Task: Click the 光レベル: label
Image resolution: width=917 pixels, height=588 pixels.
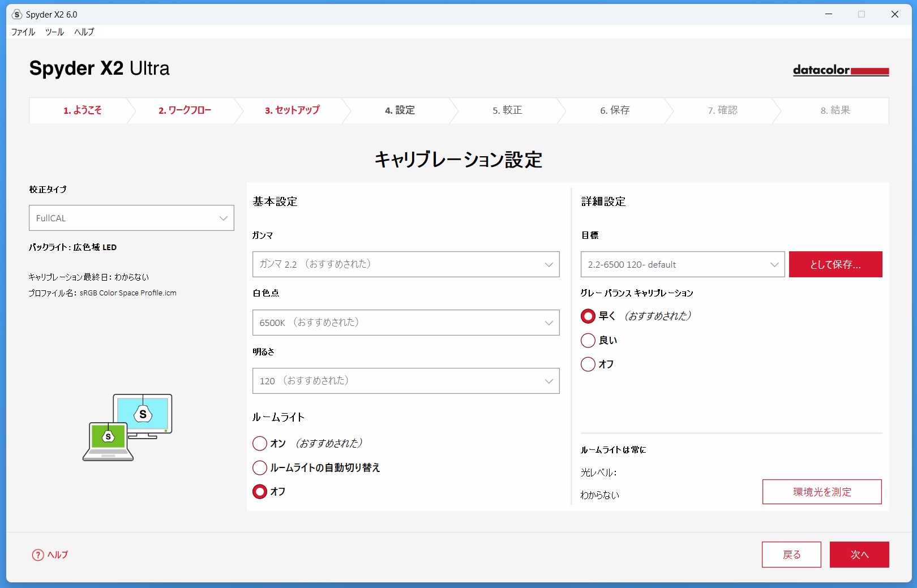Action: (598, 473)
